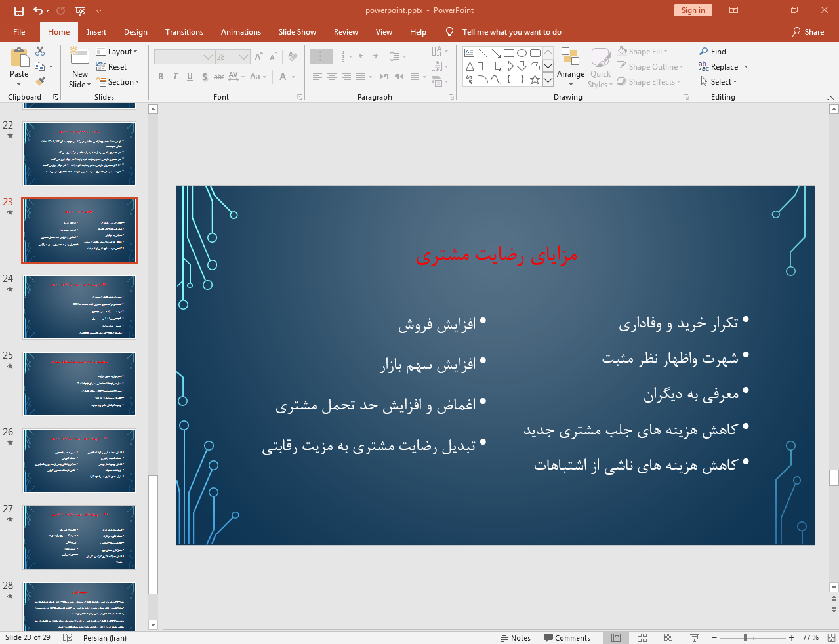Viewport: 839px width, 644px height.
Task: Open the Comments pane
Action: [x=567, y=637]
